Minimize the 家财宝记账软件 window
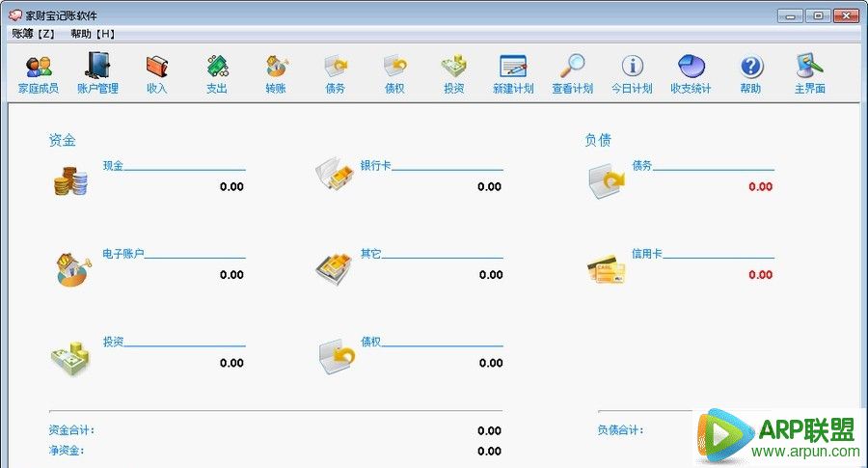The width and height of the screenshot is (868, 468). click(x=790, y=15)
